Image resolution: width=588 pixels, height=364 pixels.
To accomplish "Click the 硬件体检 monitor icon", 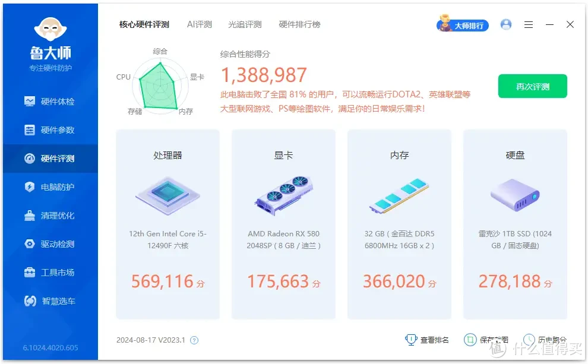I will [30, 102].
